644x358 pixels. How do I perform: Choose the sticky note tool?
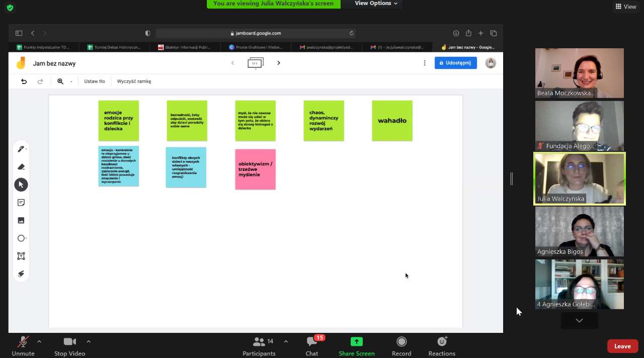coord(21,203)
